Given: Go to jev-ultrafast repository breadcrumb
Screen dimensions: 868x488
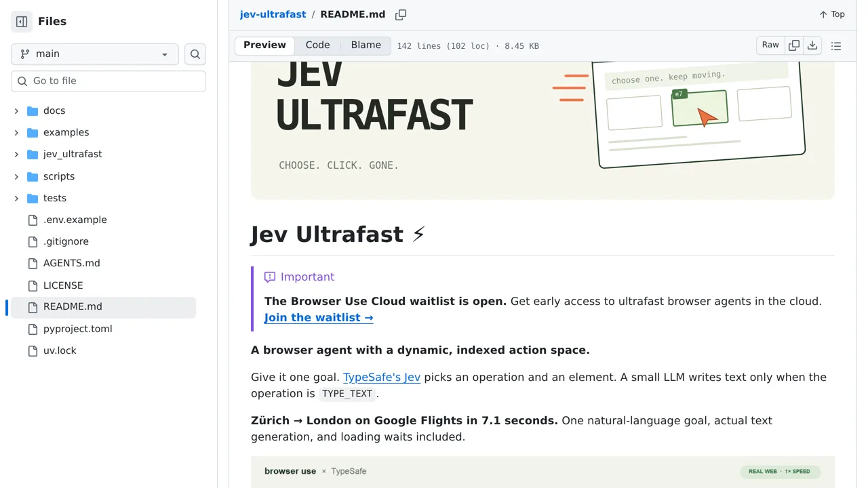Looking at the screenshot, I should tap(273, 14).
